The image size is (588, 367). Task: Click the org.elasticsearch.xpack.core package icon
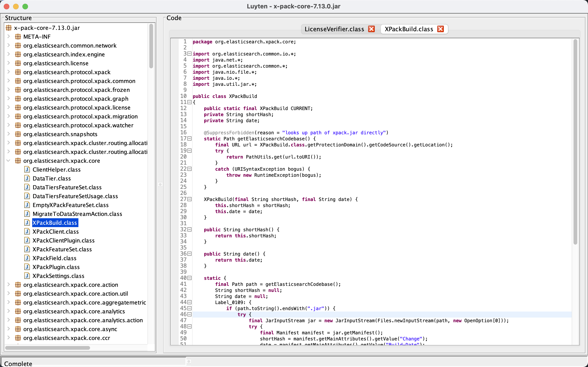point(18,161)
